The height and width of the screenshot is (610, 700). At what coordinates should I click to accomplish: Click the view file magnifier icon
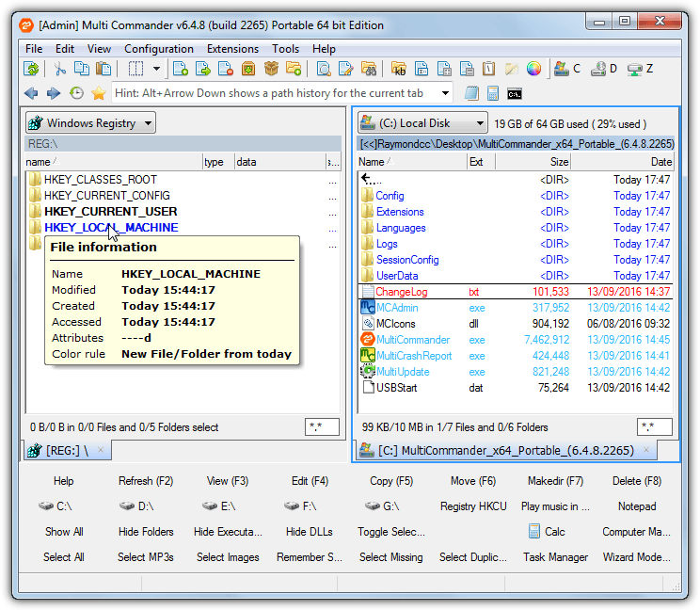[x=324, y=70]
